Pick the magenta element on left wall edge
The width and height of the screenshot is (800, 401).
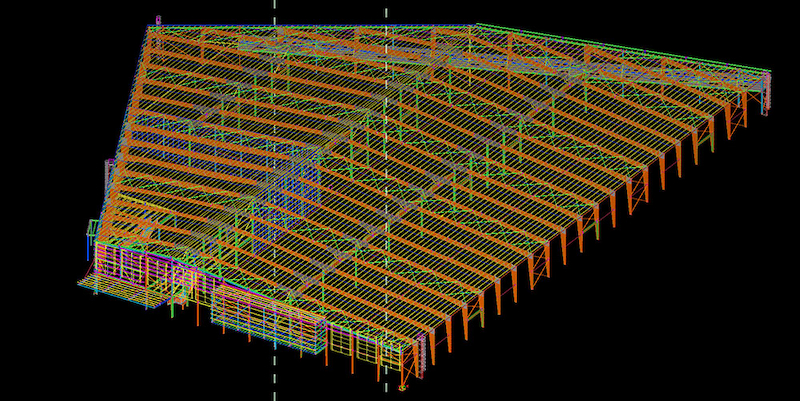click(108, 172)
